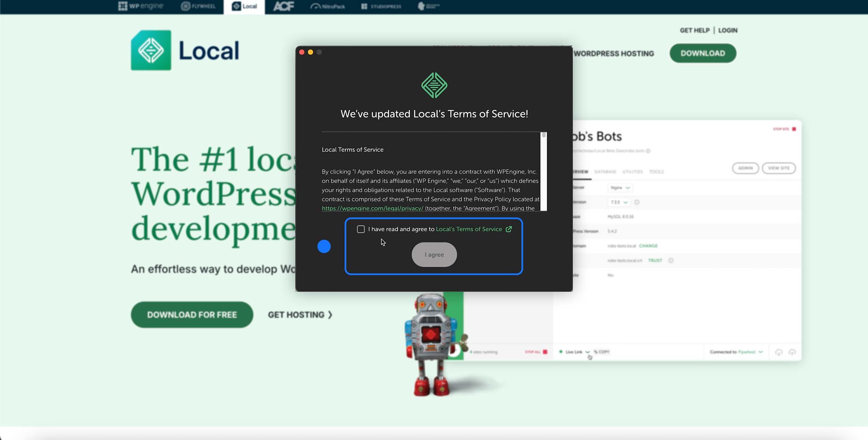Click the green Local logo in the dialog
This screenshot has height=440, width=868.
(434, 85)
